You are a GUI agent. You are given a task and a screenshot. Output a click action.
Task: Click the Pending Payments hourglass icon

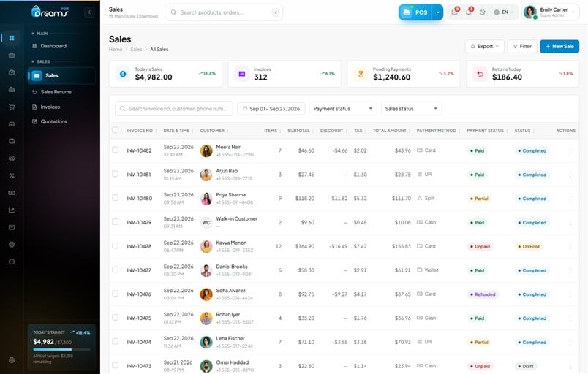coord(361,74)
